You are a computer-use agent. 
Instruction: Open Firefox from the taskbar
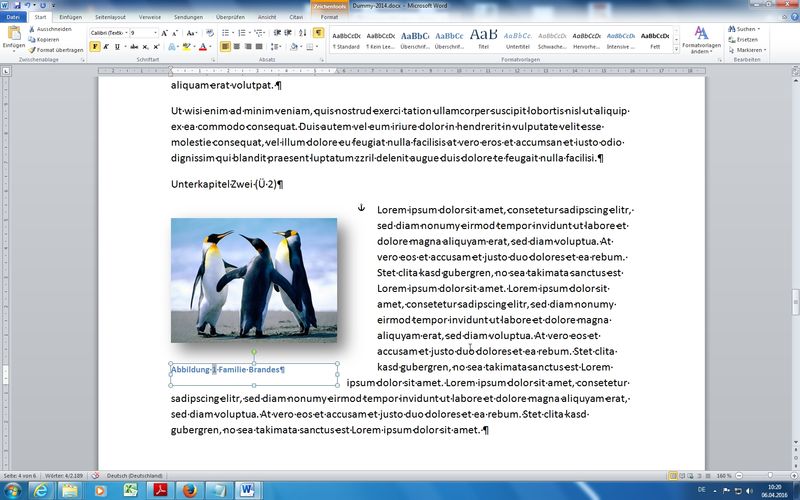point(190,491)
